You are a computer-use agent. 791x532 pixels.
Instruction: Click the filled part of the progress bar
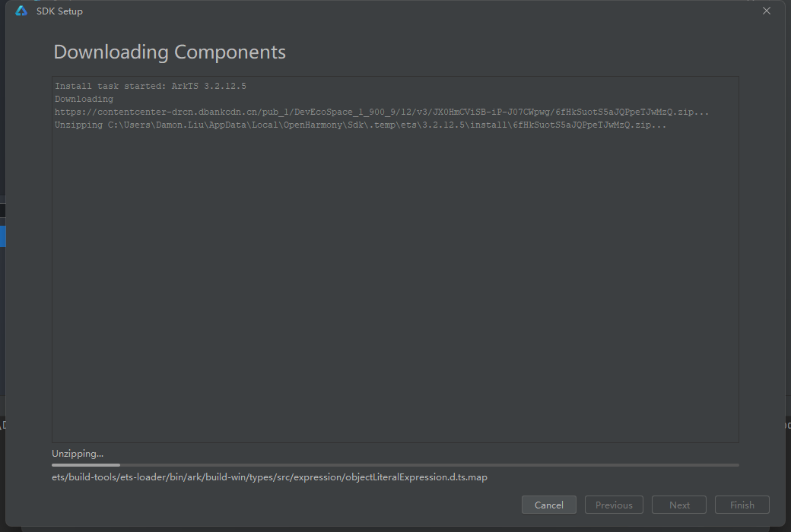tap(85, 464)
